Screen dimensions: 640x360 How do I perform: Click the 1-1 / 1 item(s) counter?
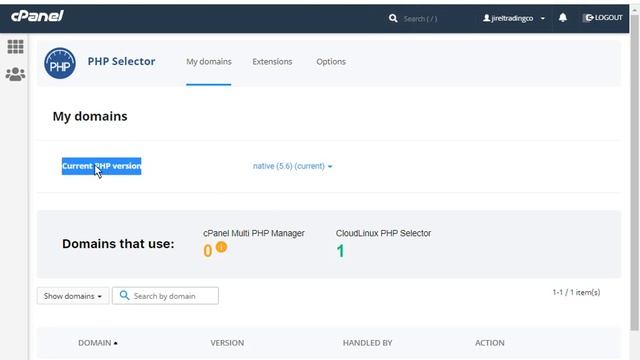click(576, 292)
